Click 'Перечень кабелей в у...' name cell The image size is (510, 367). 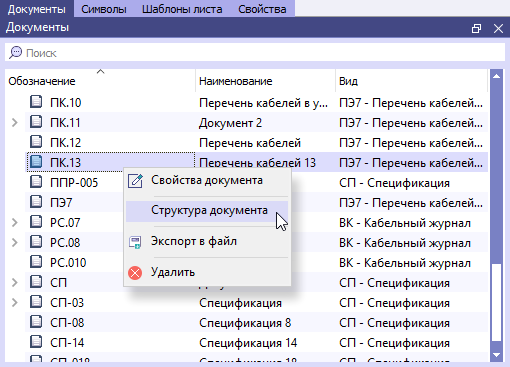263,103
